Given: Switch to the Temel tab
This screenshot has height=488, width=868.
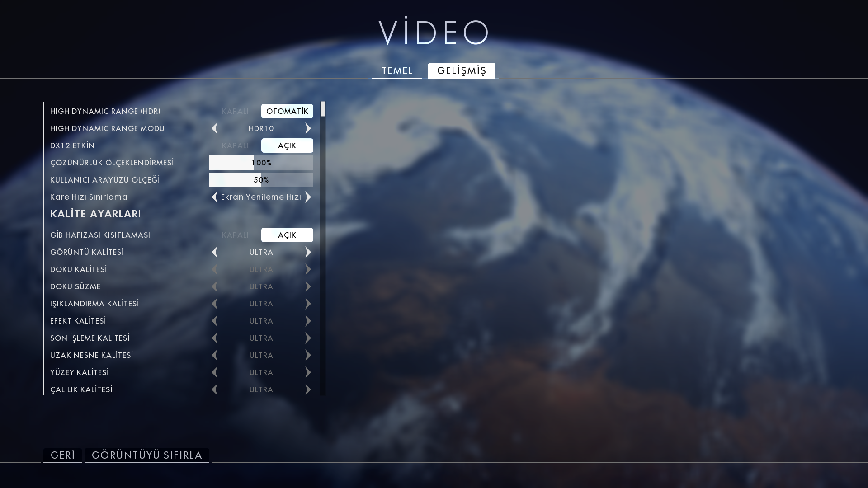Looking at the screenshot, I should click(x=397, y=71).
